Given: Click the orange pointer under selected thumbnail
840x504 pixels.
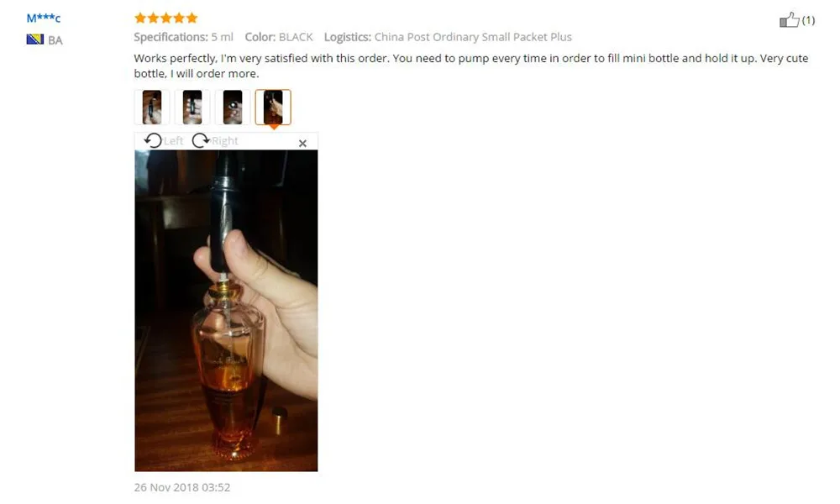Looking at the screenshot, I should [x=273, y=128].
